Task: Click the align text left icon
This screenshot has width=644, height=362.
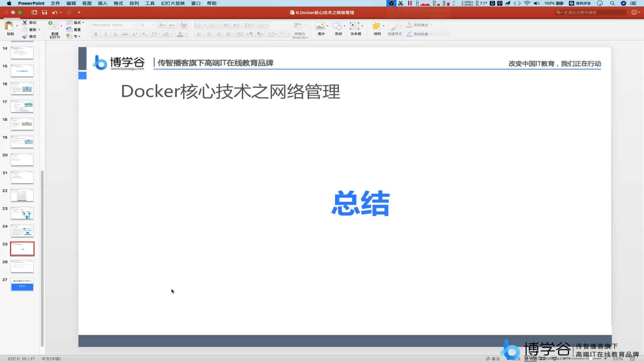Action: coord(199,34)
